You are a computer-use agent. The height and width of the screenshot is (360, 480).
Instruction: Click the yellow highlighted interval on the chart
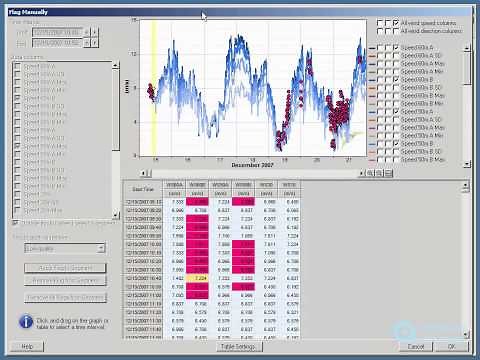coord(154,88)
